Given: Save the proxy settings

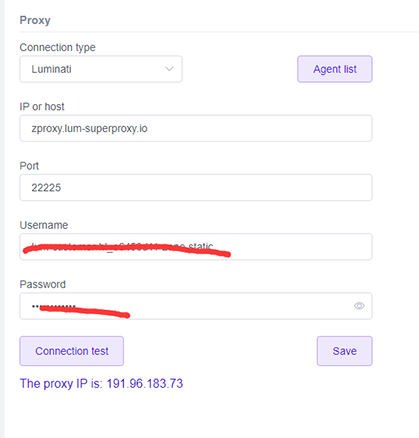Looking at the screenshot, I should (x=345, y=351).
